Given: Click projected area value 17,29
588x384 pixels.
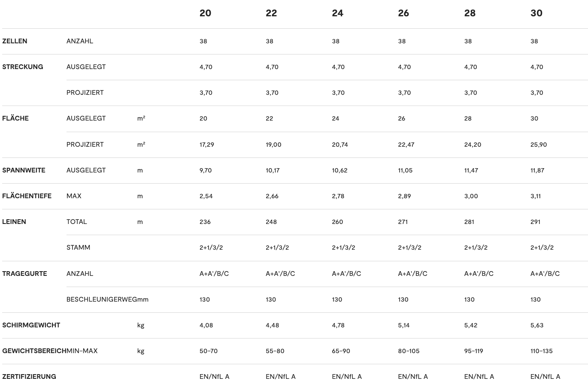Looking at the screenshot, I should pos(207,145).
